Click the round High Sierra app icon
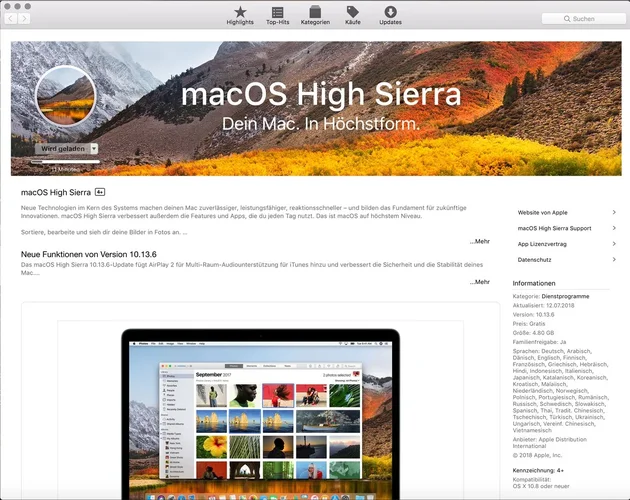The image size is (630, 500). click(x=65, y=96)
